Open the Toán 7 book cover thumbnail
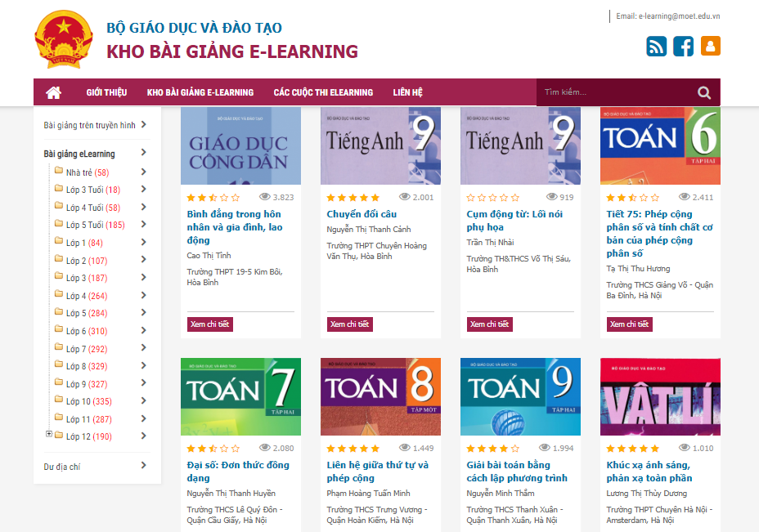Viewport: 759px width, 532px height. (x=240, y=396)
